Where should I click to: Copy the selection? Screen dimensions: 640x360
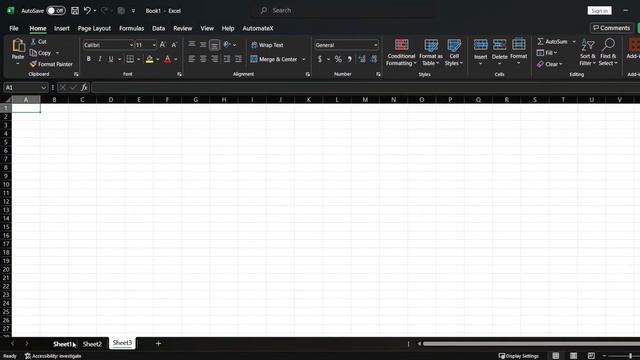click(40, 53)
